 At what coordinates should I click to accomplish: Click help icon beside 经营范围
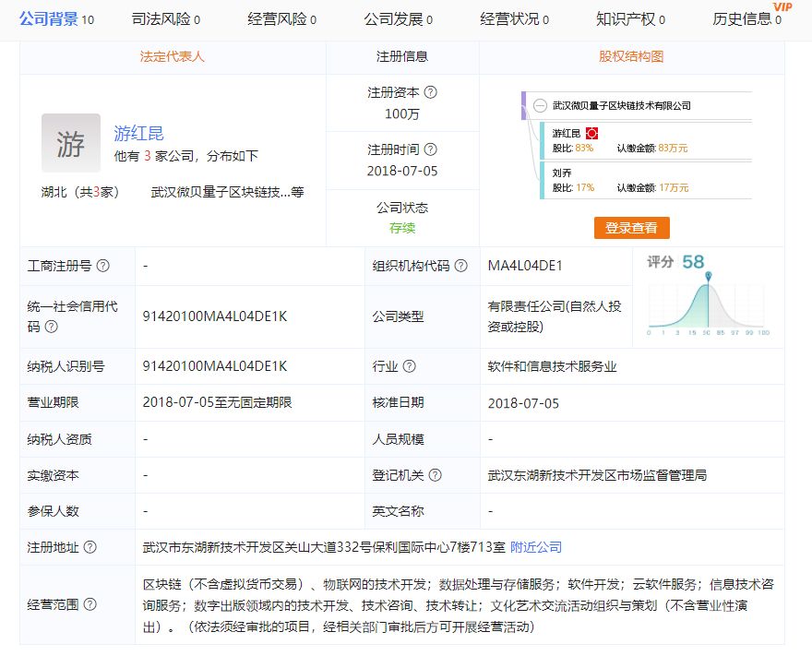(x=90, y=604)
